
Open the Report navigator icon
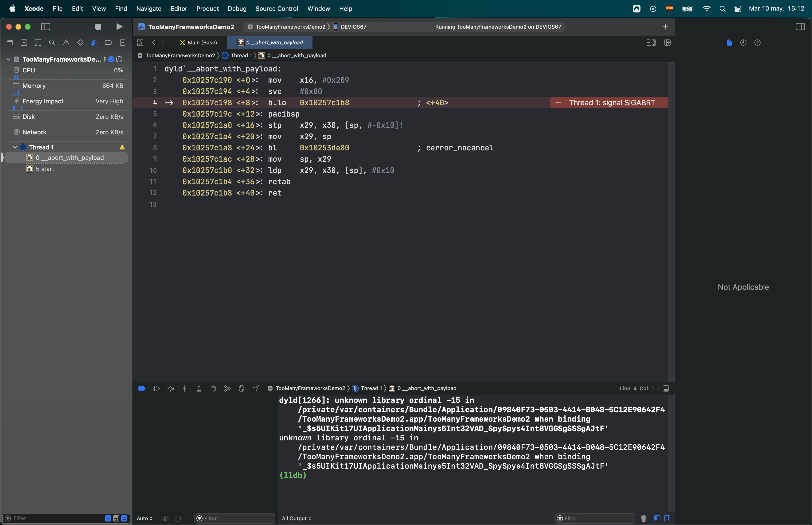click(x=123, y=43)
